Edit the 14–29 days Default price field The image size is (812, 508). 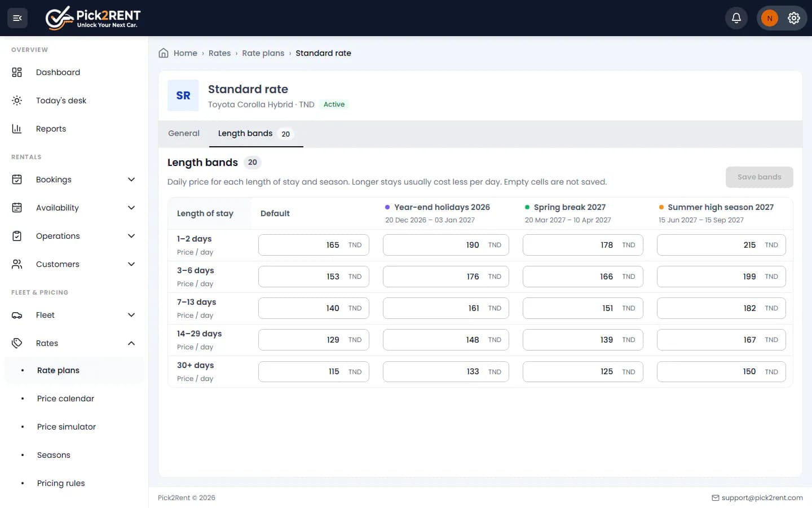coord(314,340)
